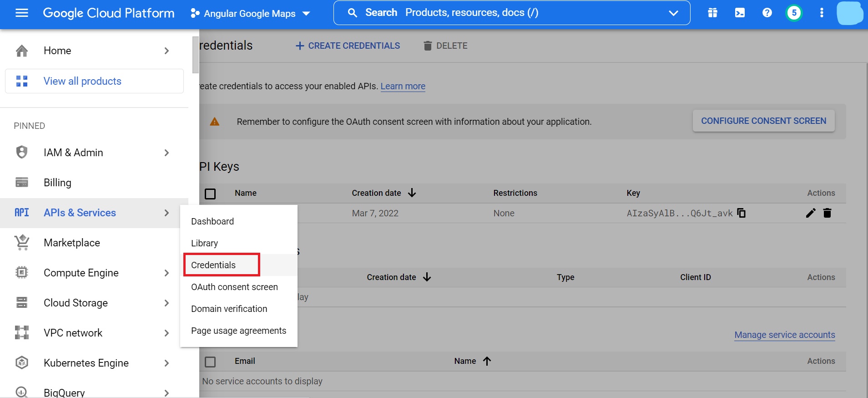Open the help question mark icon

[767, 13]
